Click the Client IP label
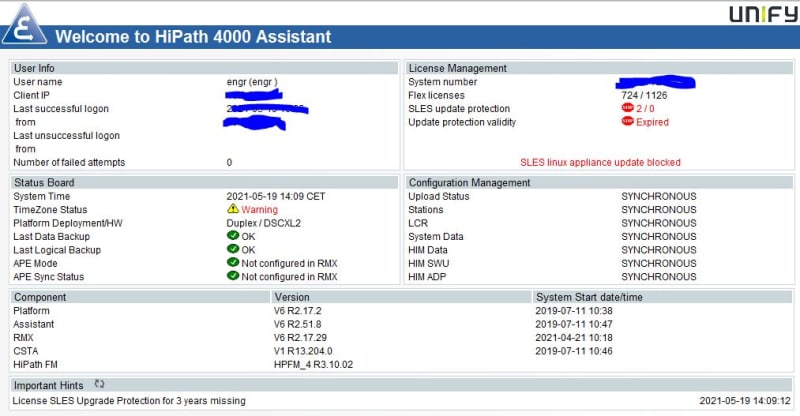 [31, 95]
